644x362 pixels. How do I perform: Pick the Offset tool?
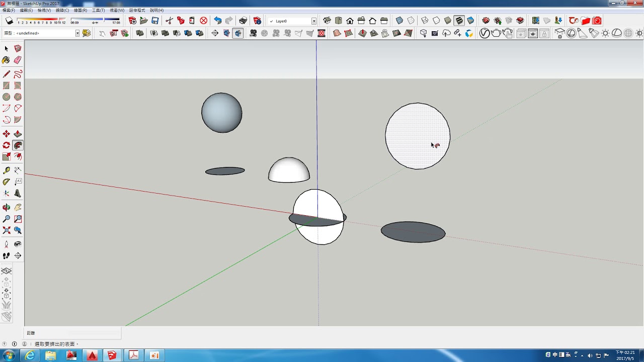coord(18,157)
